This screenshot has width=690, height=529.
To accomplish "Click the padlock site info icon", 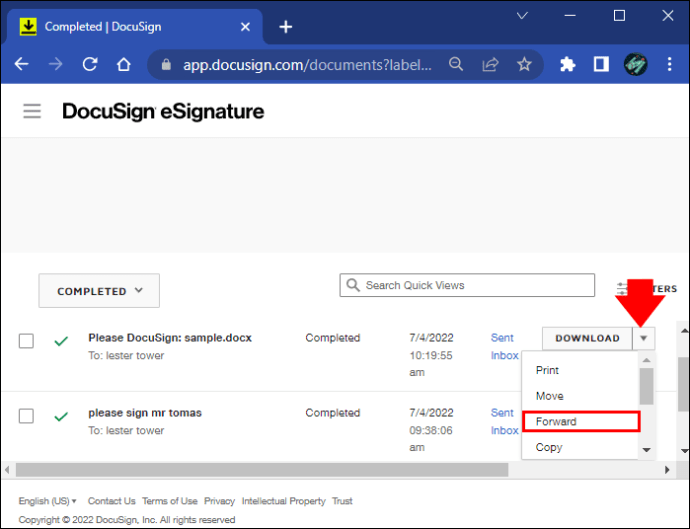I will [x=166, y=65].
